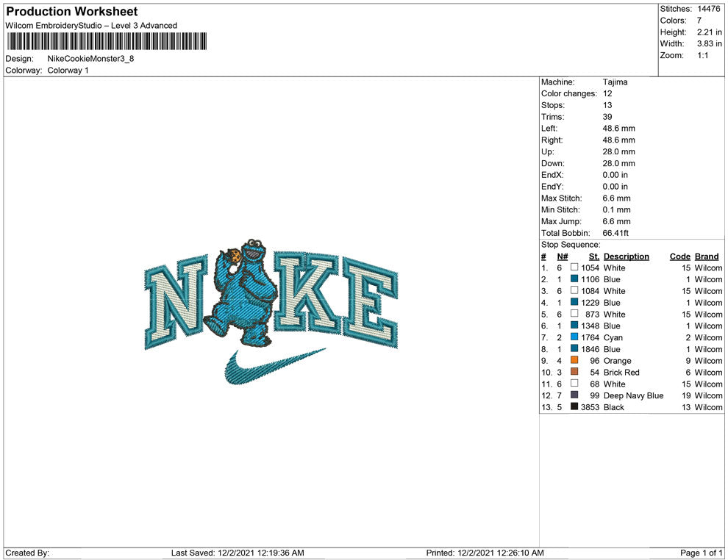The width and height of the screenshot is (728, 560).
Task: Click the 'Colorway 1' value
Action: click(68, 70)
